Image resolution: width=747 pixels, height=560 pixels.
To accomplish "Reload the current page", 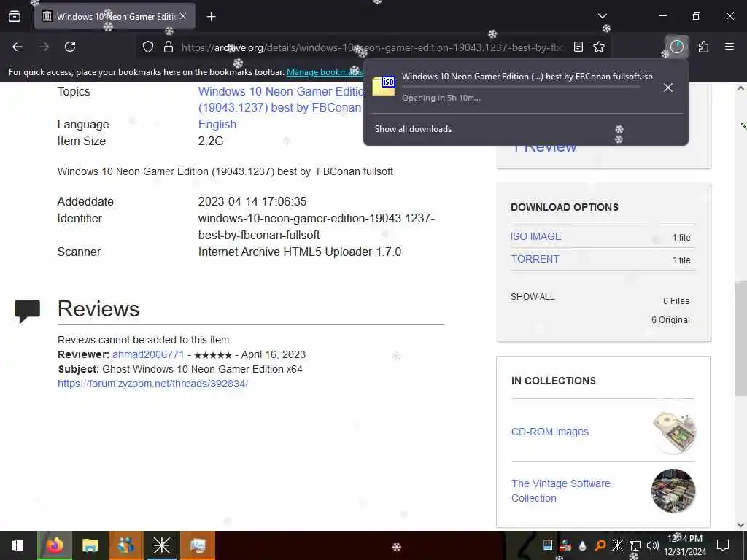I will tap(70, 47).
